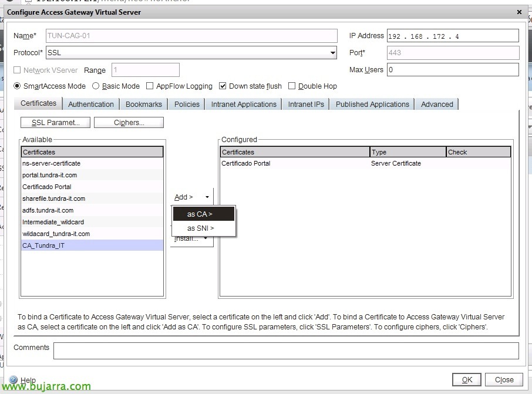
Task: Click the Help question mark icon
Action: point(14,379)
